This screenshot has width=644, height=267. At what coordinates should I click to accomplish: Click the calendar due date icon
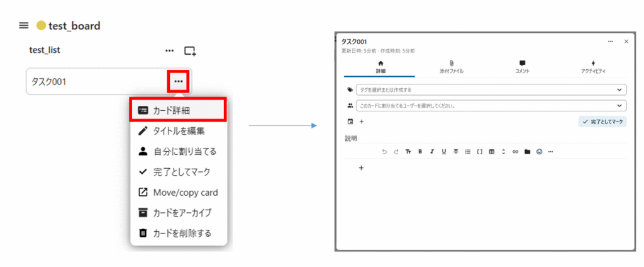click(350, 122)
